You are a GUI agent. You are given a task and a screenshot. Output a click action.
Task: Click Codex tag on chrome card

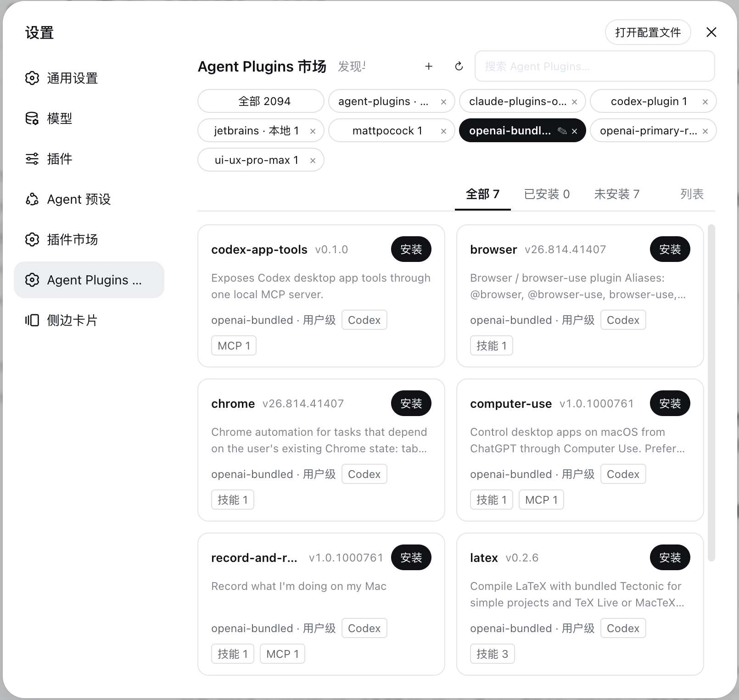tap(364, 474)
